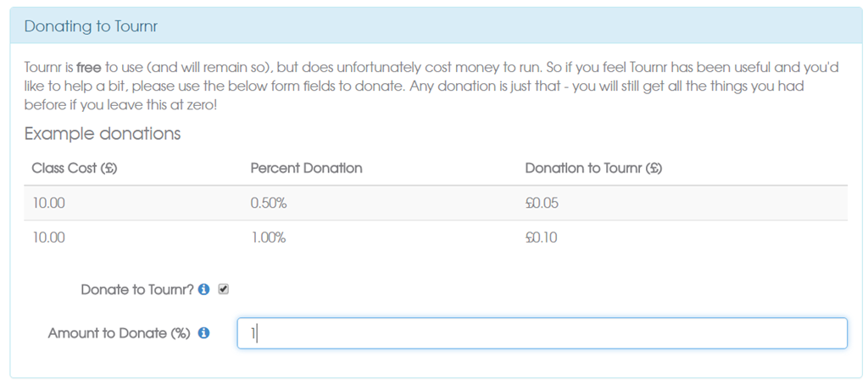Uncheck the Donate to Tournr checkbox
Screen dimensions: 868x385
click(x=224, y=289)
